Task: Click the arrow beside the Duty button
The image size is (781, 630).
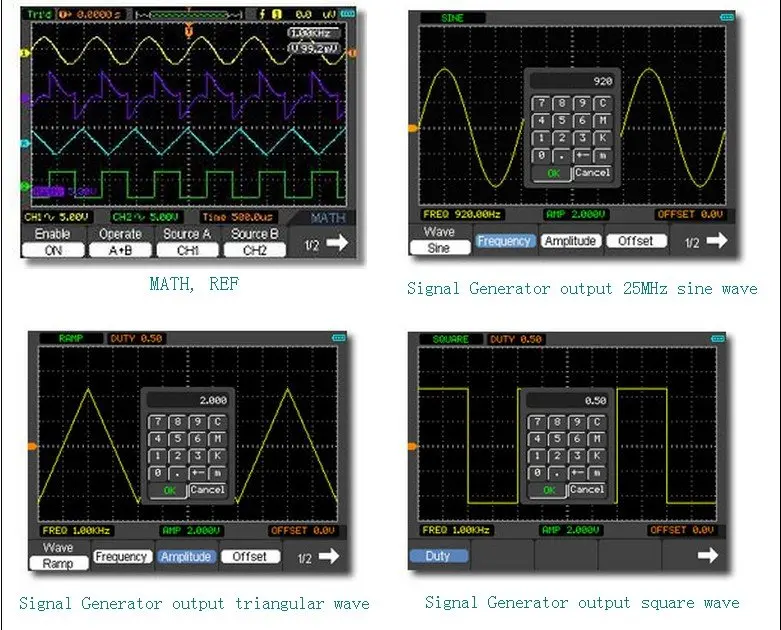Action: point(708,555)
